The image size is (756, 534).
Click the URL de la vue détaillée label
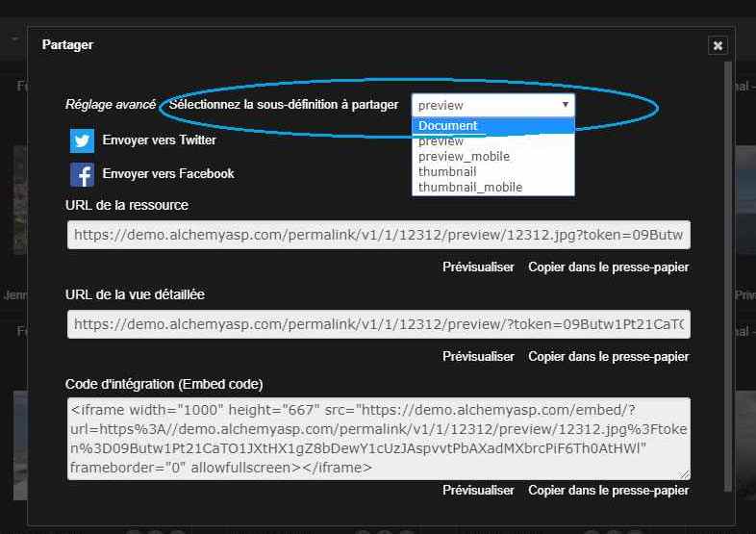tap(135, 294)
